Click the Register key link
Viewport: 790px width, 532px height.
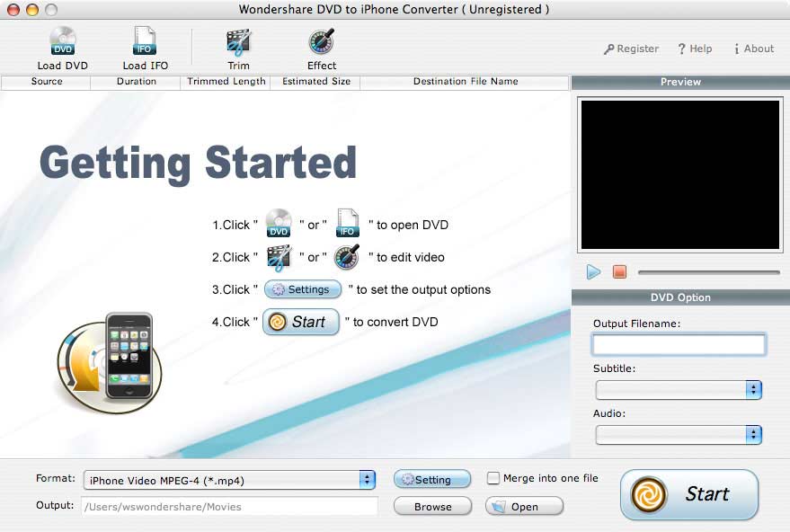point(631,49)
